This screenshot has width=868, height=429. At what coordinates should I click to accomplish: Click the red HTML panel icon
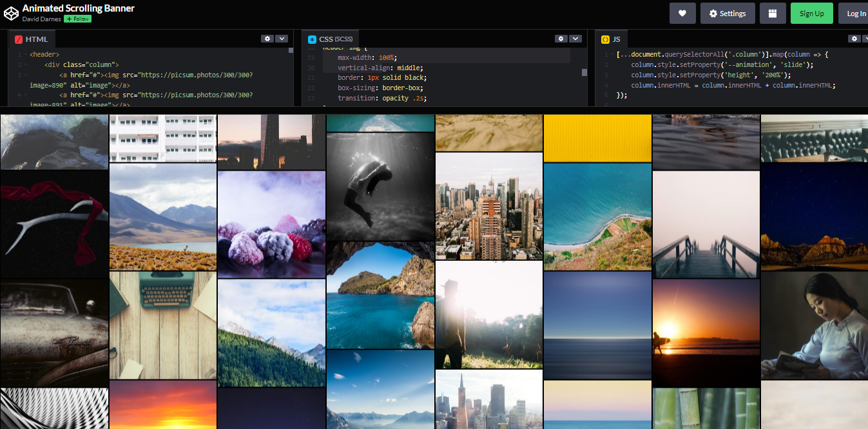pos(18,39)
